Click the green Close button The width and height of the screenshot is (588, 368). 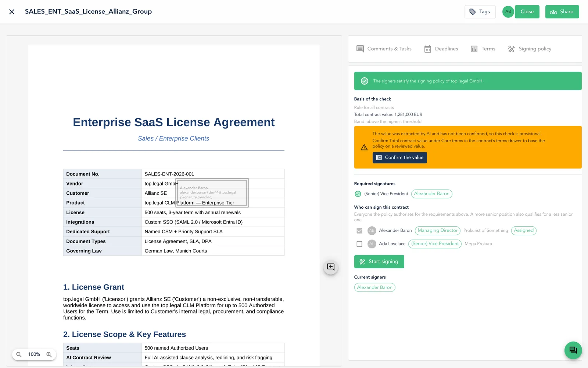pos(527,12)
